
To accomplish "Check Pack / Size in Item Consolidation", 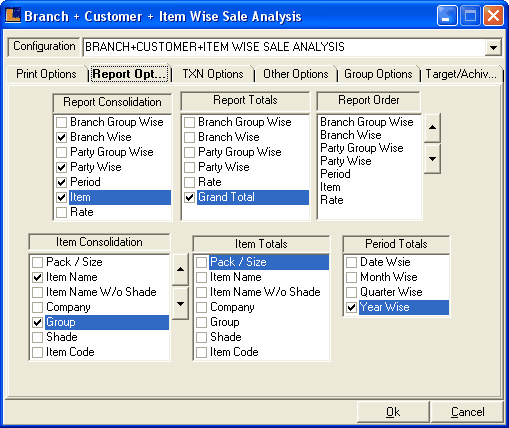I will pos(37,262).
